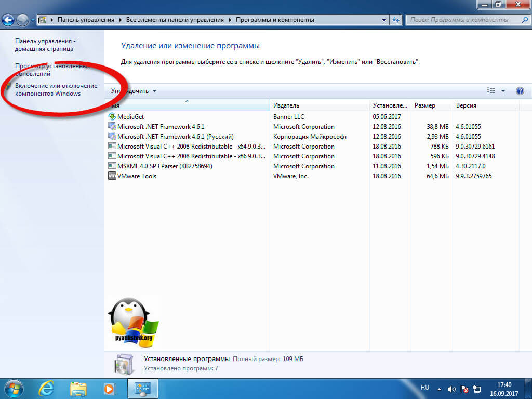This screenshot has height=399, width=532.
Task: Open the view options dropdown arrow
Action: 503,91
